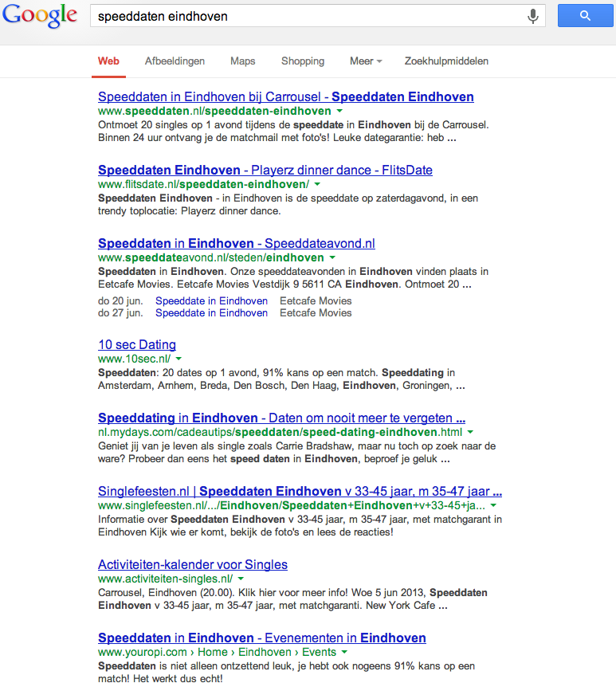This screenshot has height=683, width=616.
Task: Open 'Speeddating in Eindhoven - Daten om nooit' result
Action: coord(281,418)
